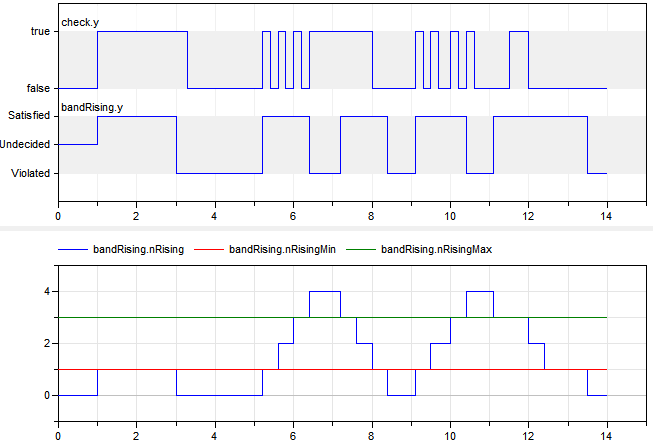Click the line sample left of bandRising.nRisingMin
Image resolution: width=653 pixels, height=442 pixels.
coord(207,249)
